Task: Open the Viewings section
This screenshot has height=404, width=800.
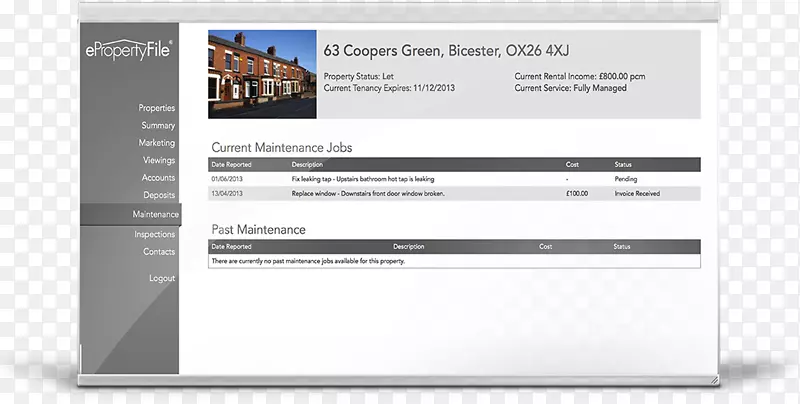Action: click(x=158, y=160)
